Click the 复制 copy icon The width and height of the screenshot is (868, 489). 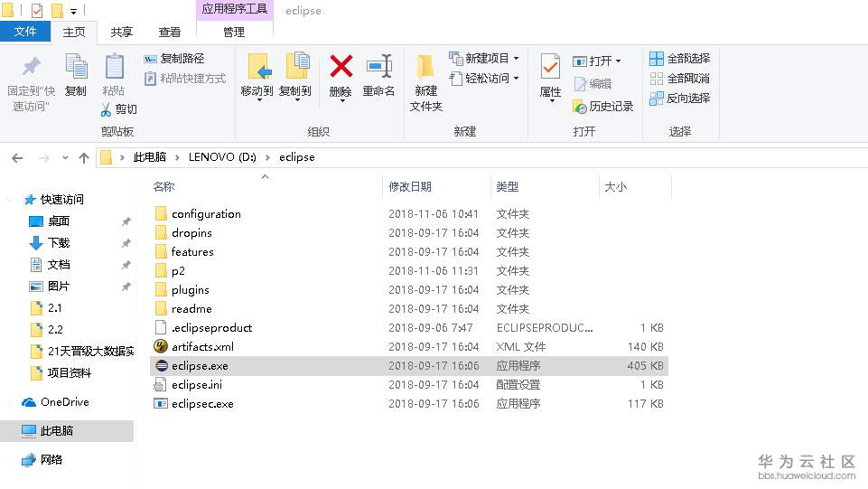[x=76, y=67]
